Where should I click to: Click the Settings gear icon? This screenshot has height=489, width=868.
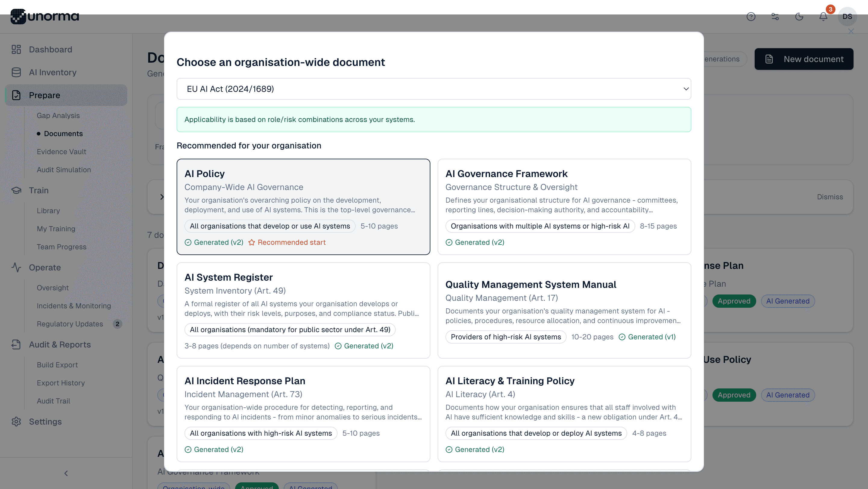click(16, 422)
